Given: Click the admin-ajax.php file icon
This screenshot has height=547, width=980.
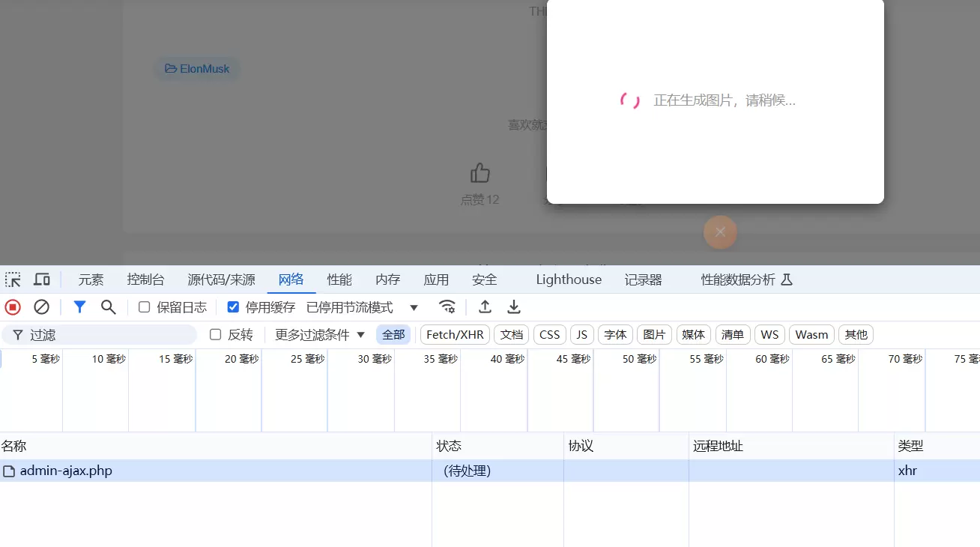Looking at the screenshot, I should tap(9, 471).
